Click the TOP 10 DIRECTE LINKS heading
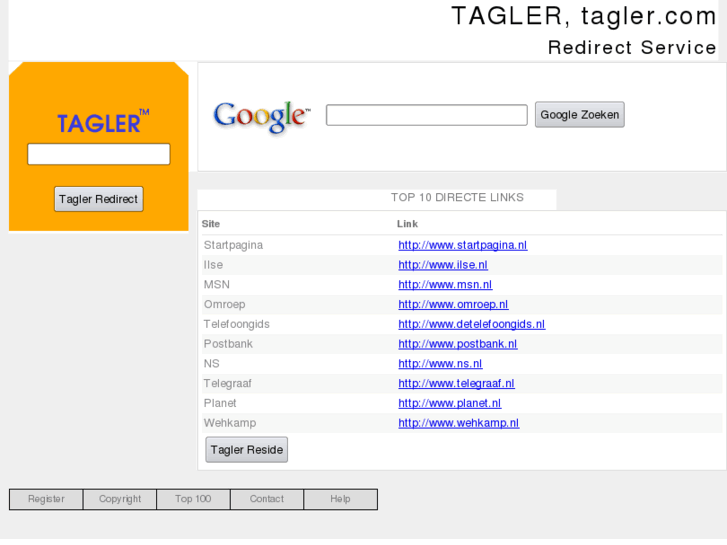The image size is (727, 545). pos(457,198)
